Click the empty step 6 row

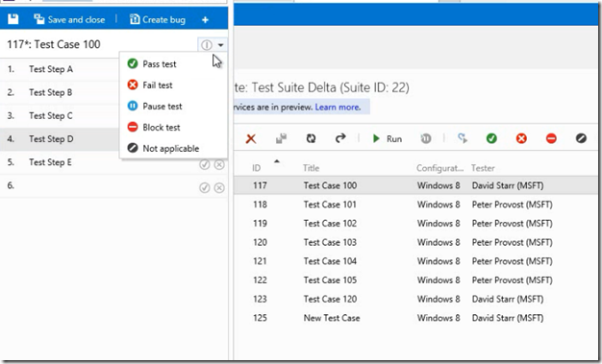[114, 185]
